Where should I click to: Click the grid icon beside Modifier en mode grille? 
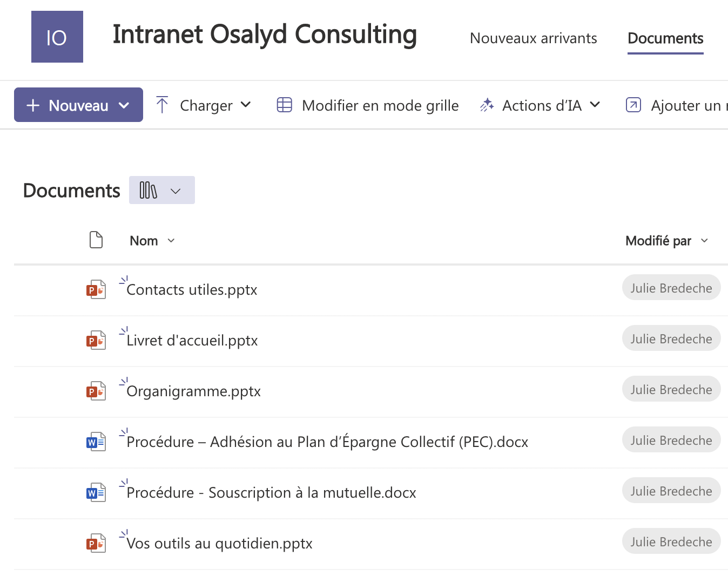point(284,105)
